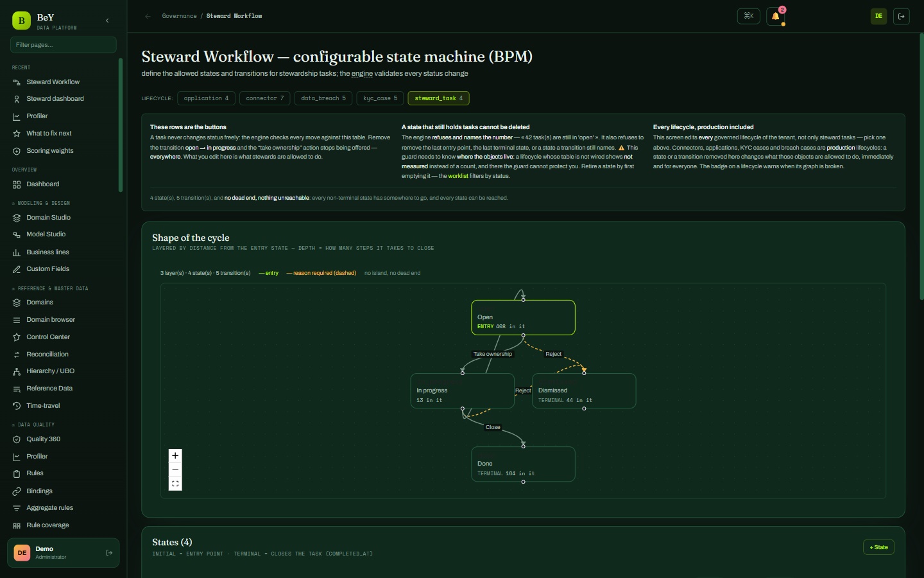The width and height of the screenshot is (924, 578).
Task: Click the Dashboard grid icon
Action: coord(17,184)
